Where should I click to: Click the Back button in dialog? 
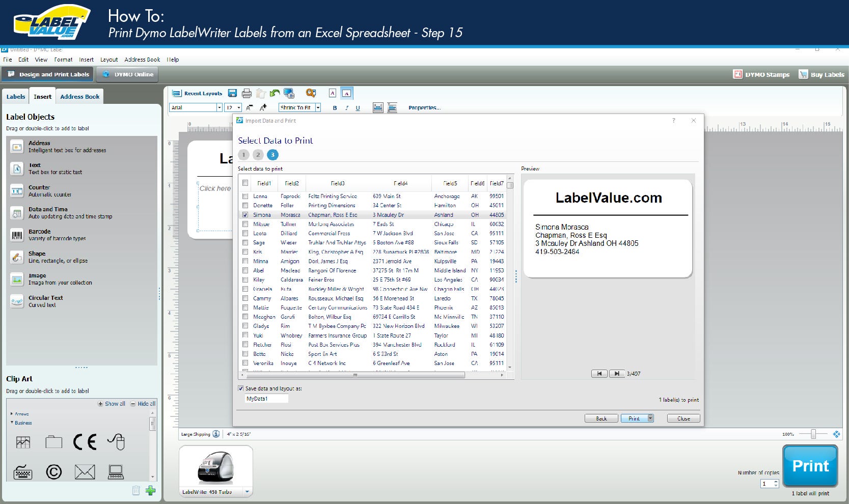pos(601,418)
